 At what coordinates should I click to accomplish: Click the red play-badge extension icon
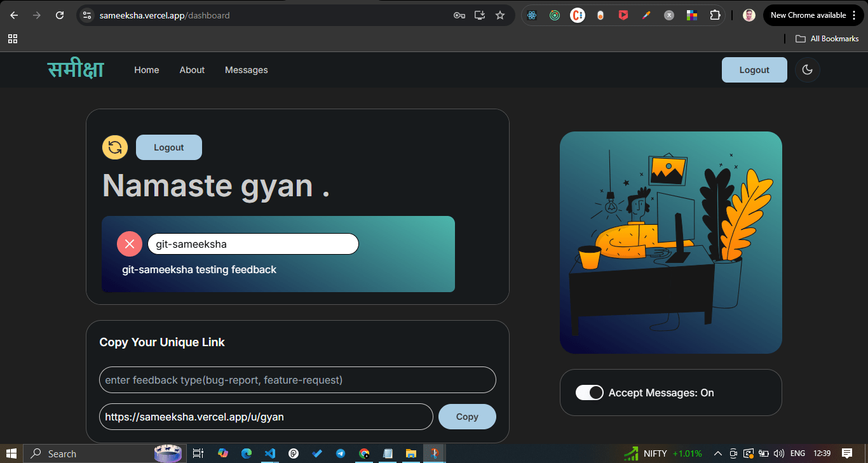[623, 15]
